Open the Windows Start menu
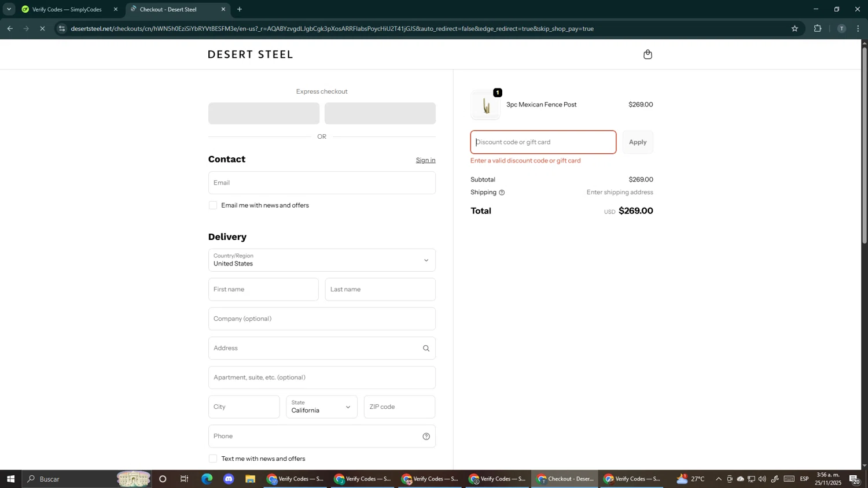This screenshot has height=488, width=868. point(10,479)
